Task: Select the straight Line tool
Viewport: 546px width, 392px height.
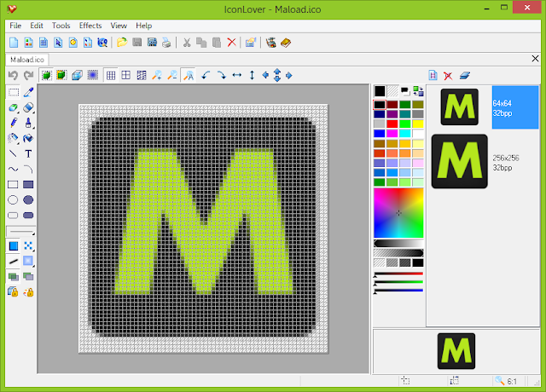Action: [14, 153]
